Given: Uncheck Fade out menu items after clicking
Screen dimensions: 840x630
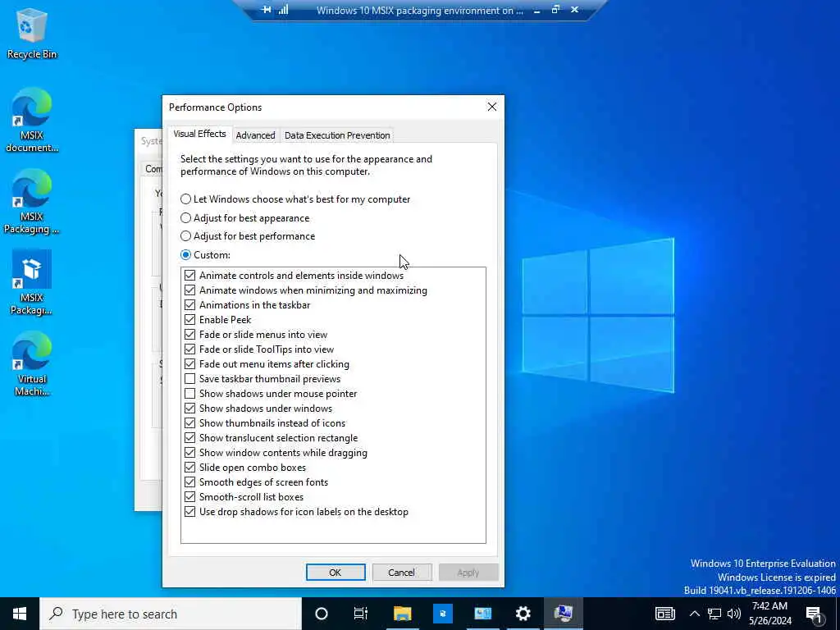Looking at the screenshot, I should [189, 363].
